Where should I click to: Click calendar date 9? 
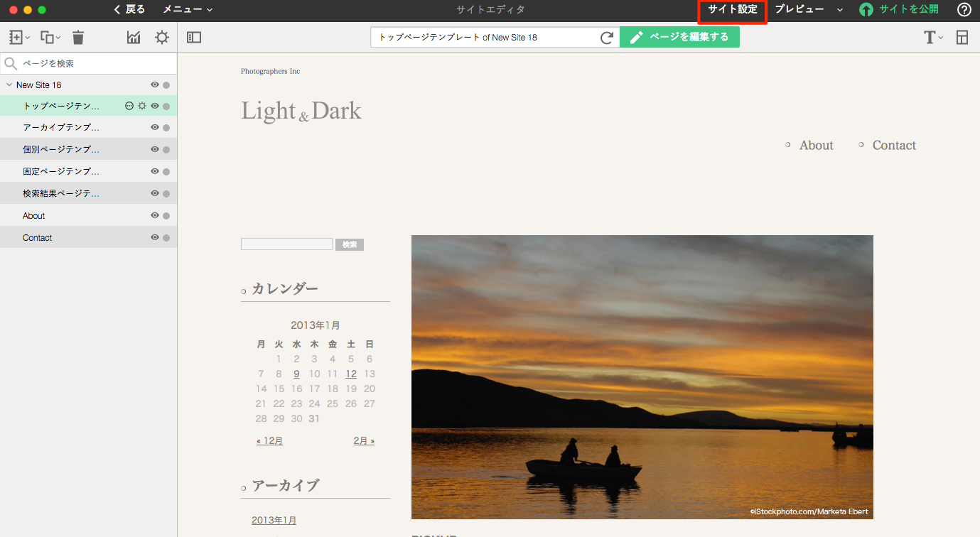296,374
